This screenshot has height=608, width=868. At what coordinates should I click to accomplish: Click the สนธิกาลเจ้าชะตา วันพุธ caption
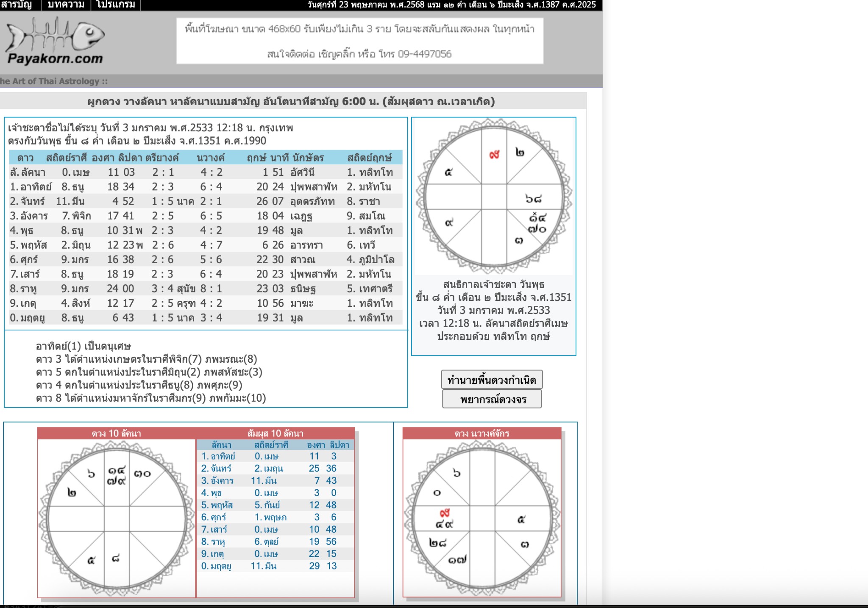pyautogui.click(x=494, y=284)
